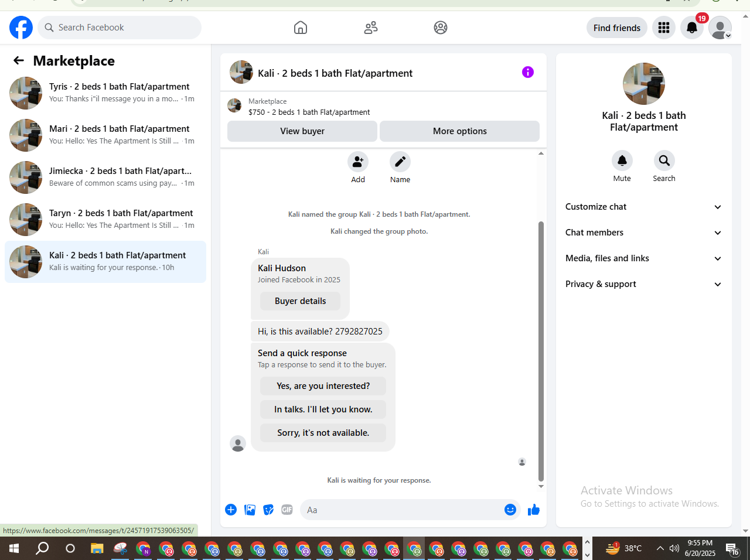Open account profile menu
This screenshot has height=560, width=750.
pyautogui.click(x=720, y=28)
